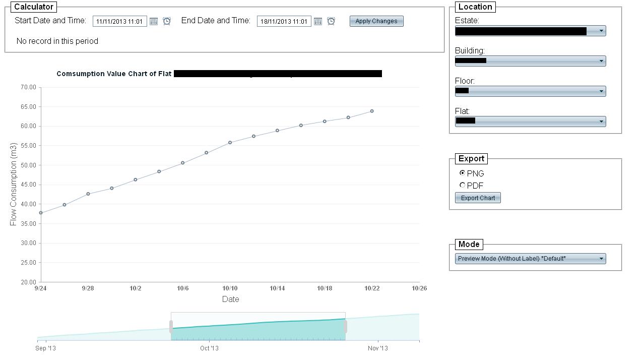This screenshot has width=644, height=362.
Task: Click the Export Chart button
Action: click(478, 198)
